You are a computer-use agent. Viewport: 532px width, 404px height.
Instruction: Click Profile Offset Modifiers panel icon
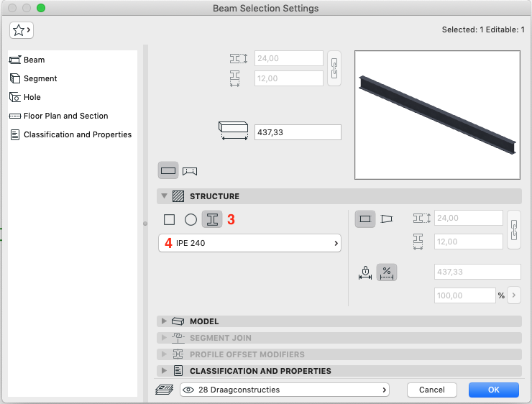(178, 354)
